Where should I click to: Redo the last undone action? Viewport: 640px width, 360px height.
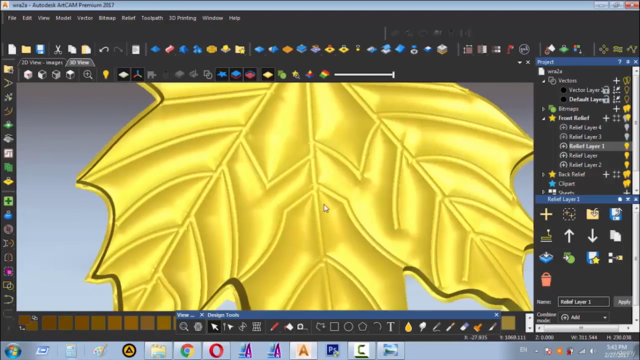118,49
